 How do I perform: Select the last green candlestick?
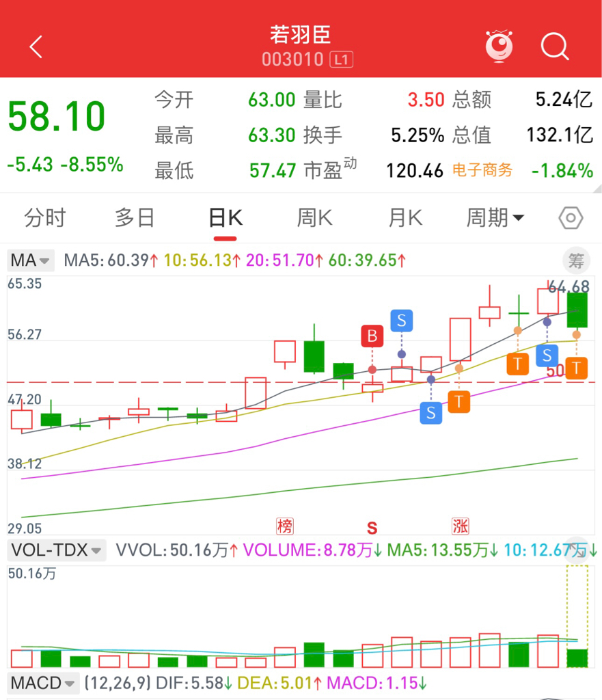(577, 310)
